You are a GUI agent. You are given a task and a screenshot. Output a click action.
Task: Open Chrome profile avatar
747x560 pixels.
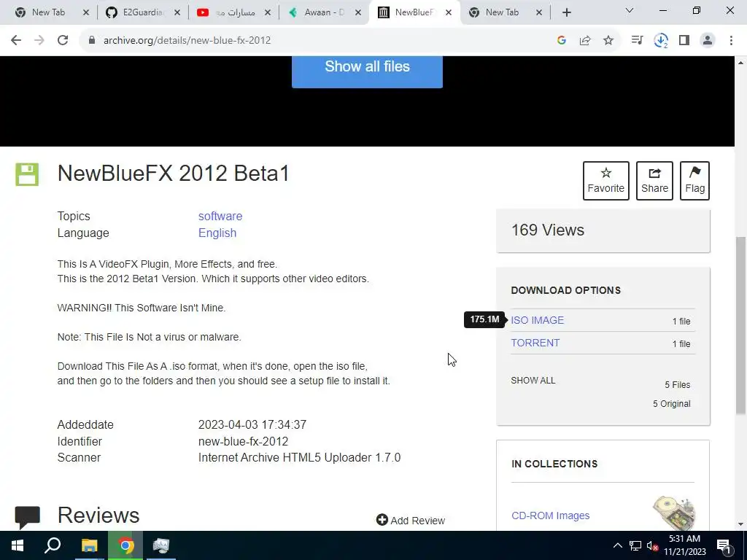[x=708, y=41]
